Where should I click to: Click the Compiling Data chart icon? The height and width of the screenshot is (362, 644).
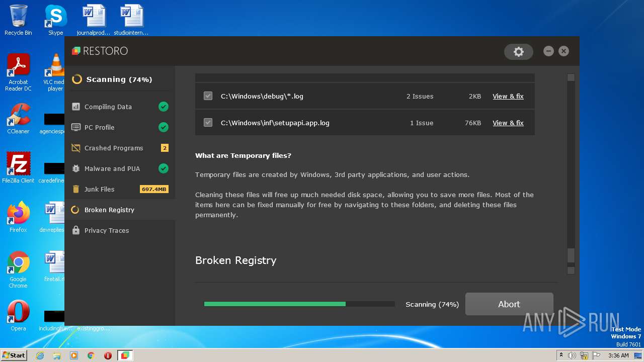76,107
